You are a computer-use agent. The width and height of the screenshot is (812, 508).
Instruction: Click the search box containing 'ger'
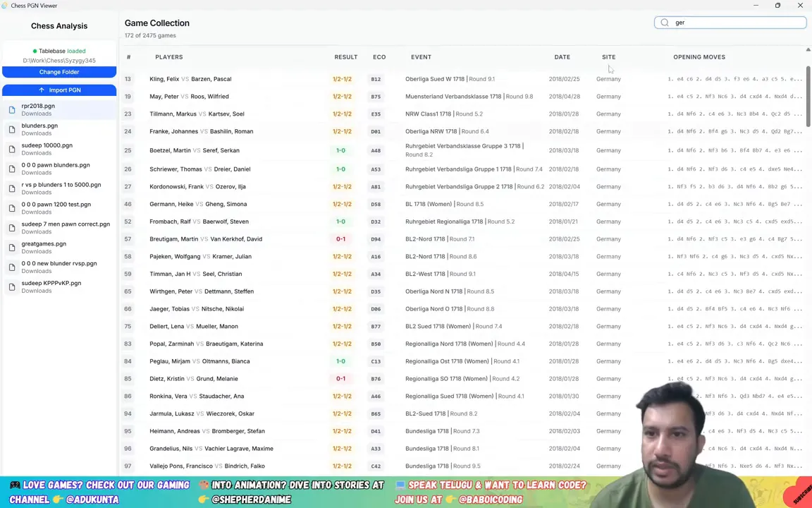coord(730,23)
